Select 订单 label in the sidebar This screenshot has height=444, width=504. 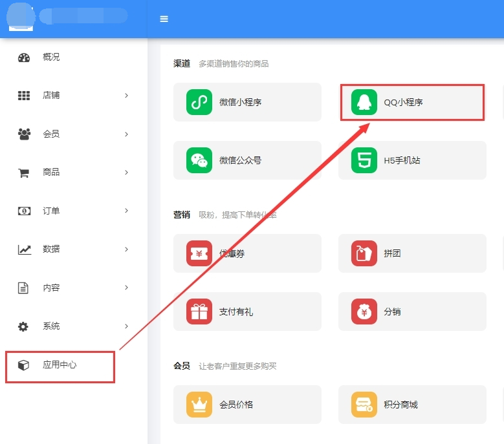coord(51,211)
